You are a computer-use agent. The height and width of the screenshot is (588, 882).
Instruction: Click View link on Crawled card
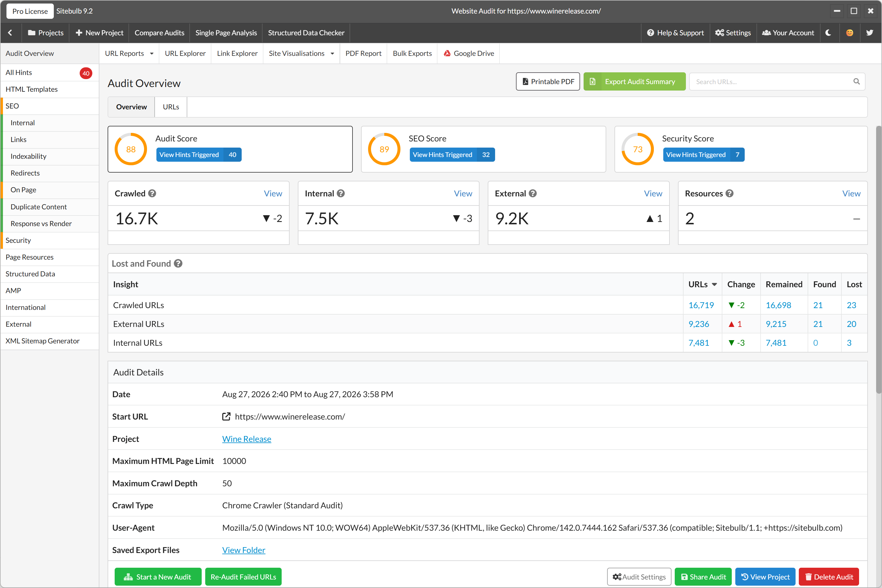tap(273, 193)
